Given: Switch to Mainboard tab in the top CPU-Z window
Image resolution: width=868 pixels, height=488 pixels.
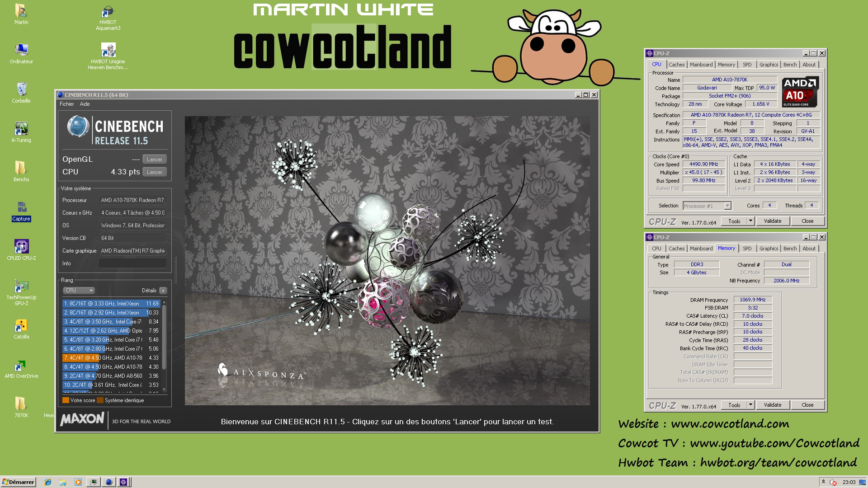Looking at the screenshot, I should (701, 65).
